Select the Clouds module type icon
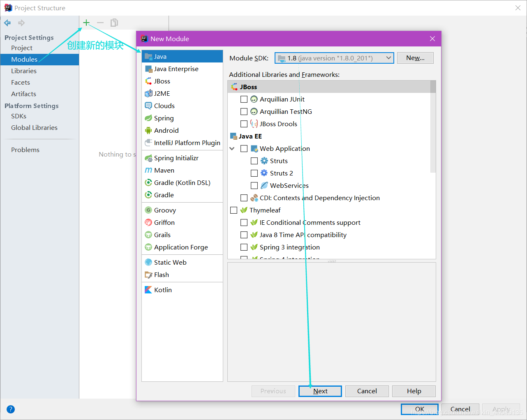This screenshot has height=420, width=527. [148, 106]
